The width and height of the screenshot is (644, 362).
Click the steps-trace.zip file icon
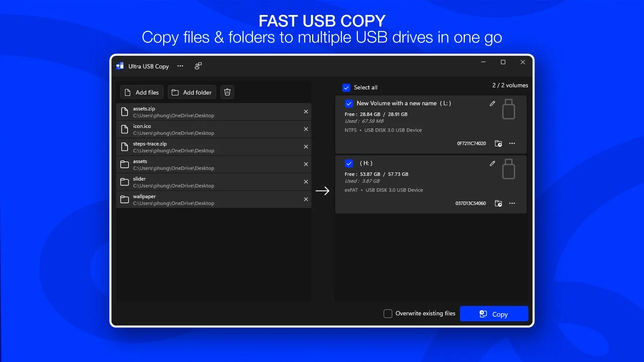pos(125,147)
